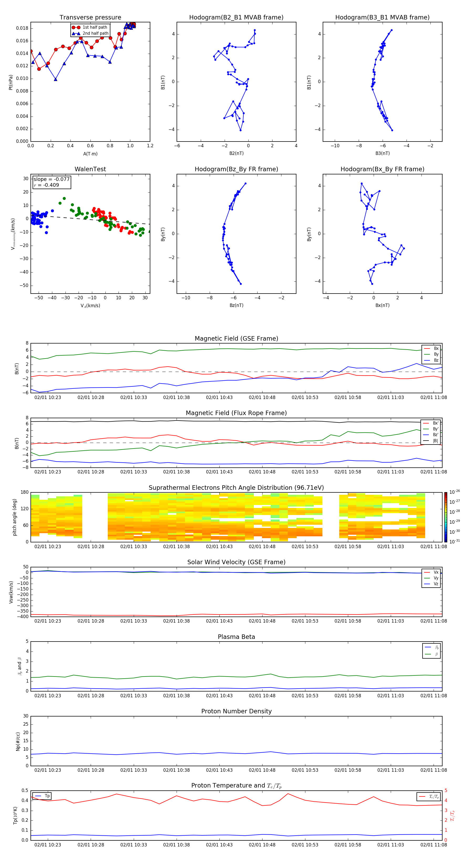Viewport: 473px width, 868px height.
Task: Click the "Pt(nPa)" y-axis label
Action: point(11,82)
